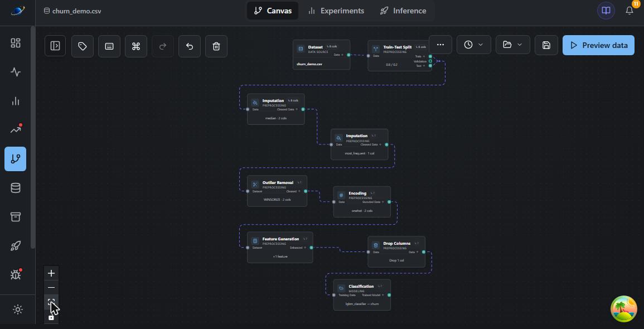
Task: Open the three-dots more options button
Action: click(440, 45)
